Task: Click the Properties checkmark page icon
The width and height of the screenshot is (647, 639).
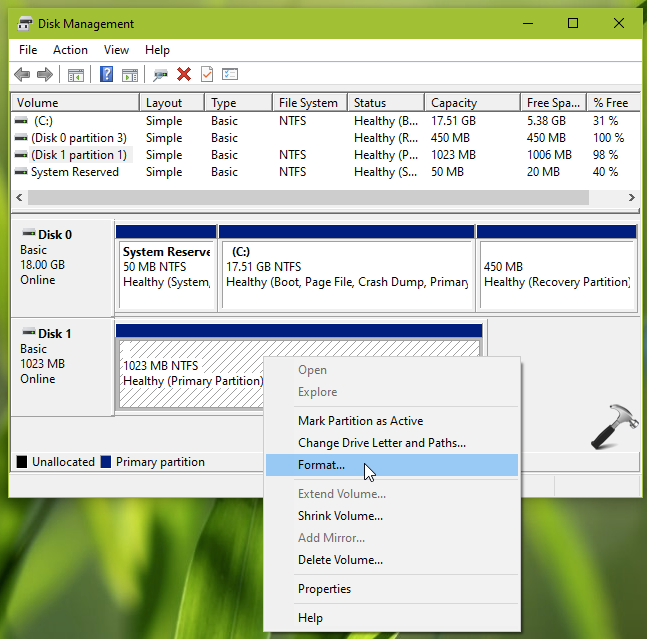Action: point(207,75)
